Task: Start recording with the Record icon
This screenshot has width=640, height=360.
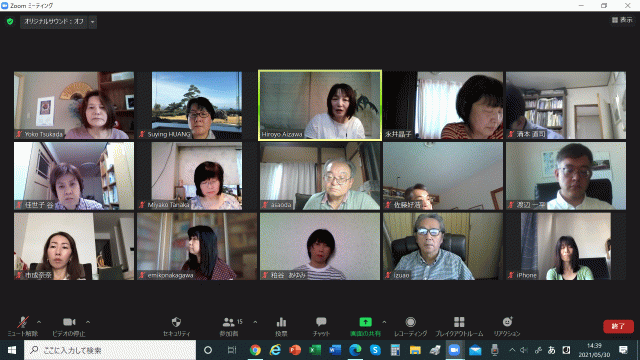Action: click(x=411, y=322)
